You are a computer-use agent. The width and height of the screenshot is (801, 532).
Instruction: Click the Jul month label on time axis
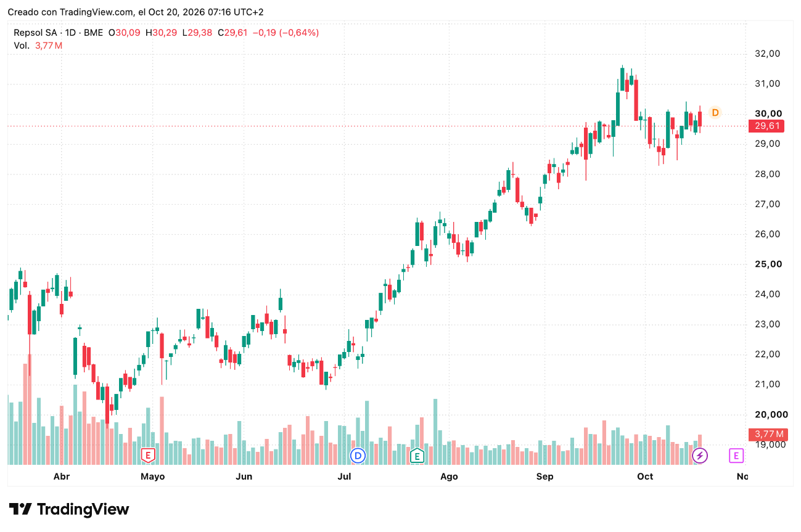tap(345, 477)
